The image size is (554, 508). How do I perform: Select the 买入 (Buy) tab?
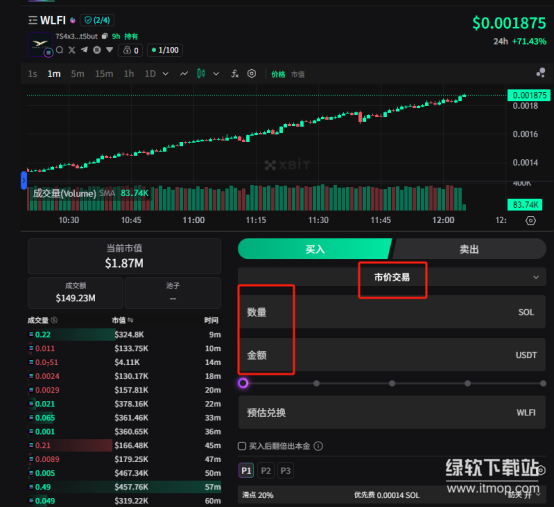(x=314, y=249)
